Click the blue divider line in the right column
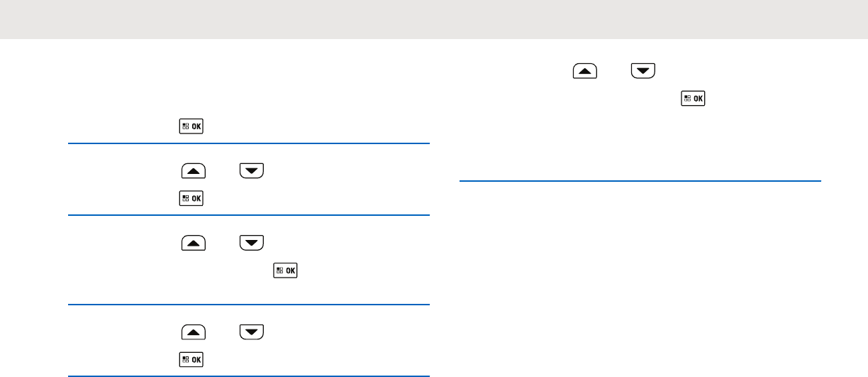 click(x=640, y=181)
